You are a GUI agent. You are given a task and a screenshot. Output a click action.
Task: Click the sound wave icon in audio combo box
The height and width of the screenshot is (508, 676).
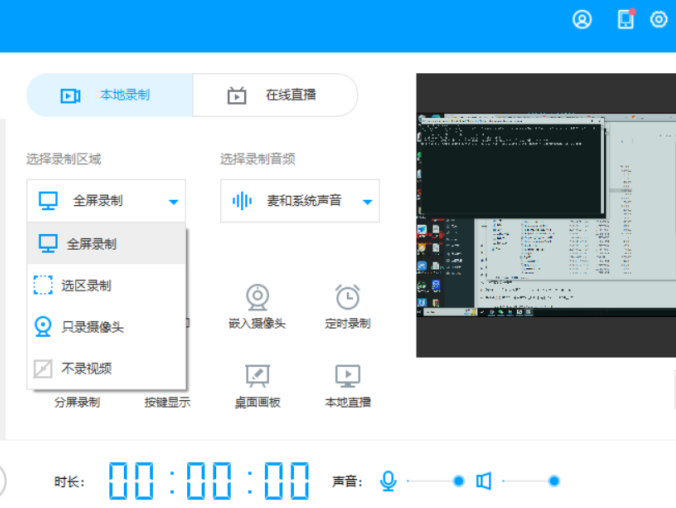point(242,201)
